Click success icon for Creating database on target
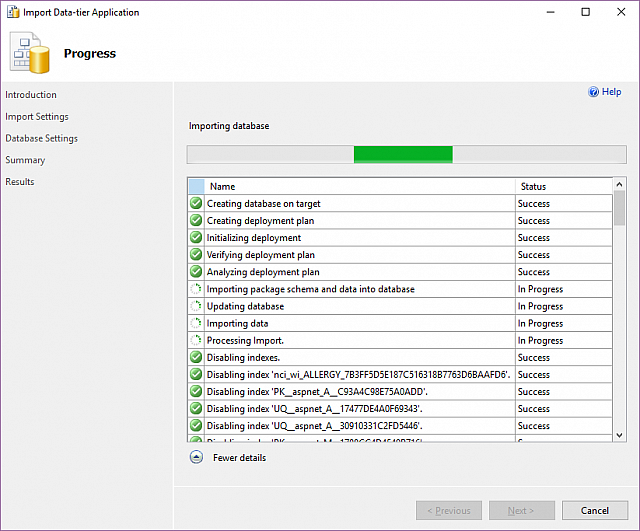Viewport: 640px width, 531px height. tap(196, 204)
